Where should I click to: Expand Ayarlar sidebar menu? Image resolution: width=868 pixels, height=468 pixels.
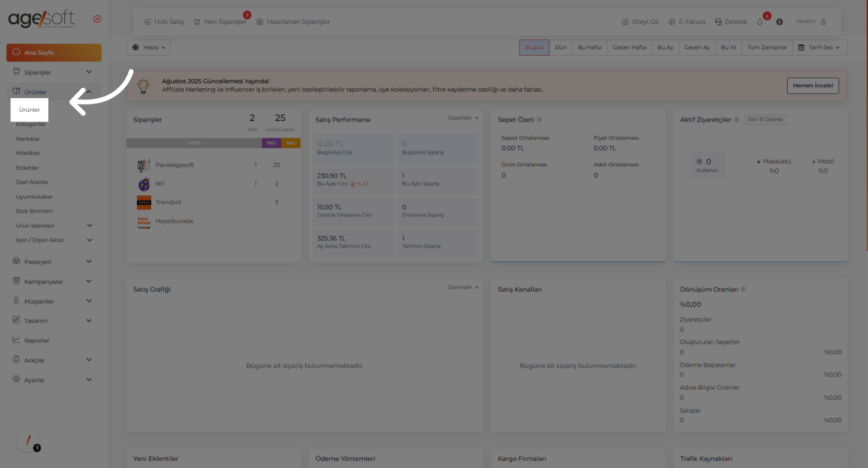(54, 380)
